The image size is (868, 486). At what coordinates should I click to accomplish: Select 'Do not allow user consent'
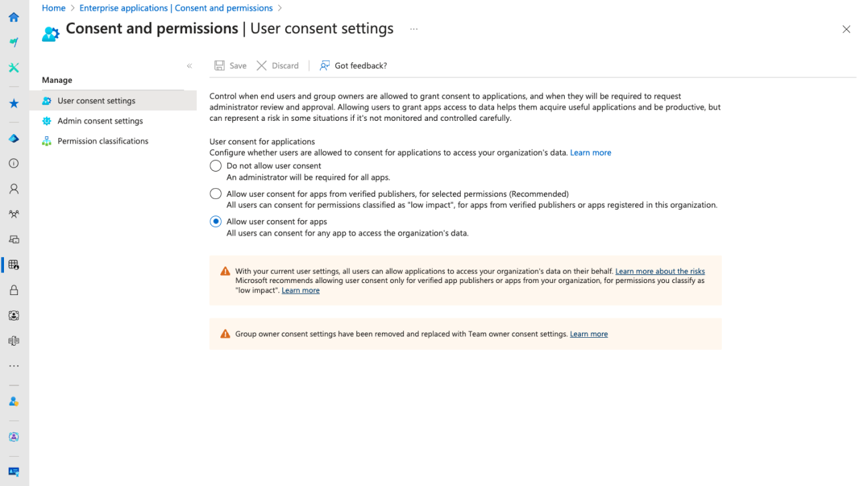216,166
